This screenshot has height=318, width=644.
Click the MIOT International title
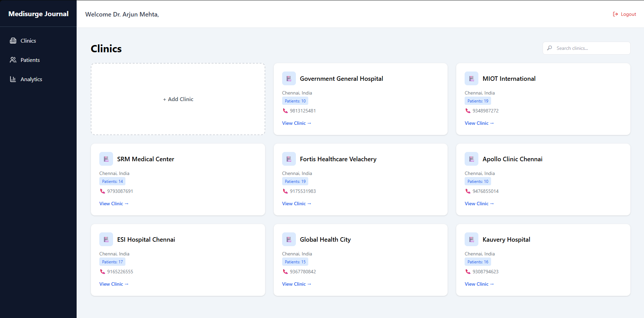pyautogui.click(x=509, y=79)
